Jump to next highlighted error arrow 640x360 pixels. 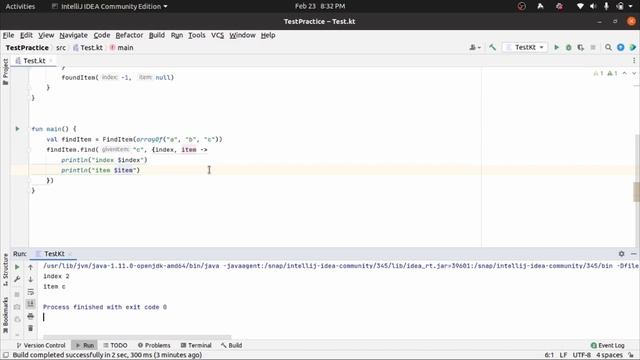click(634, 73)
